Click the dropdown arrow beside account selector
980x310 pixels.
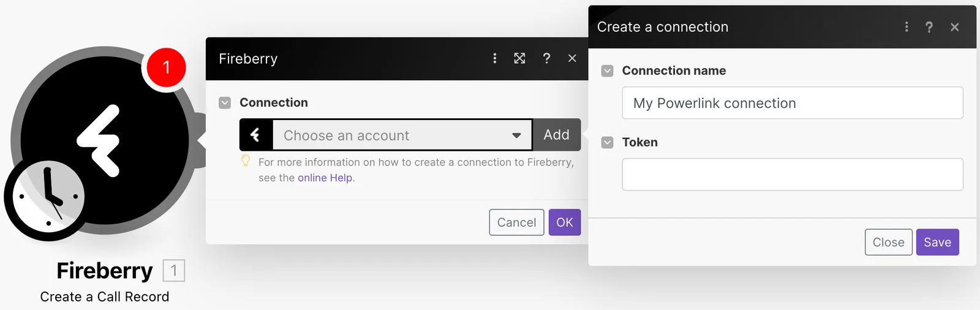point(516,135)
